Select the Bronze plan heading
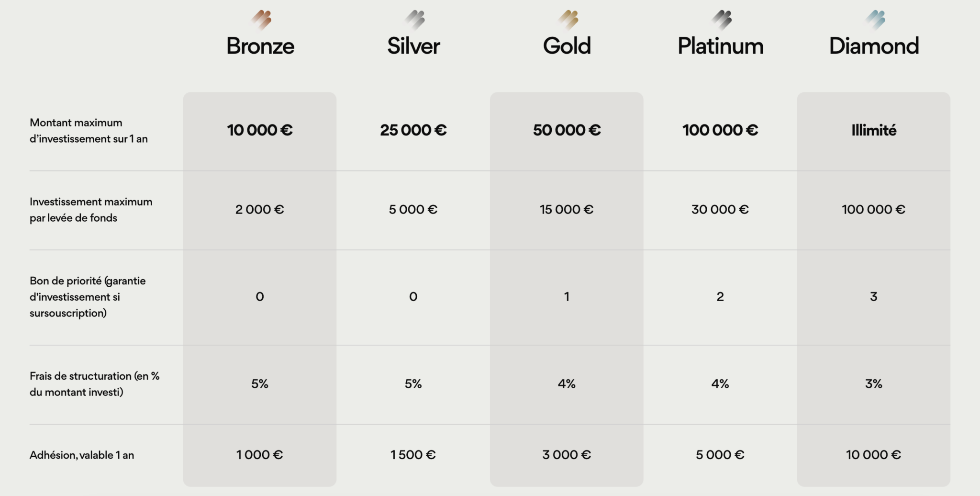980x496 pixels. point(260,46)
